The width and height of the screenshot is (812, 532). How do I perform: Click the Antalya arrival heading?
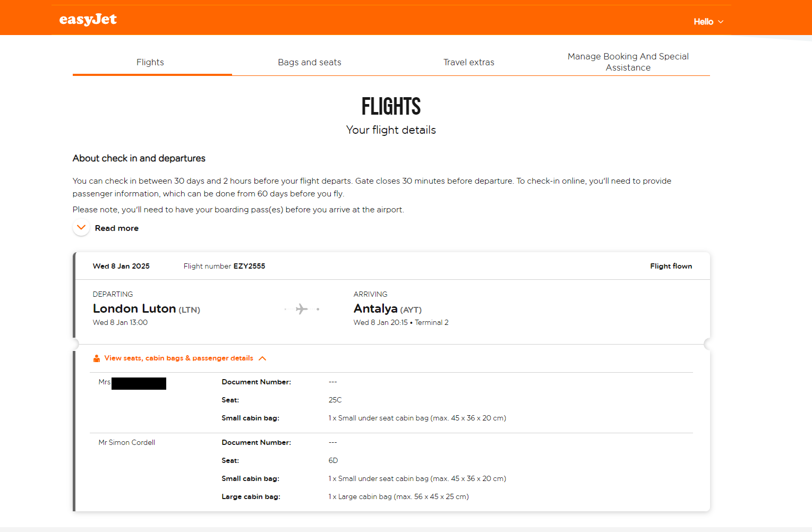[x=375, y=308]
